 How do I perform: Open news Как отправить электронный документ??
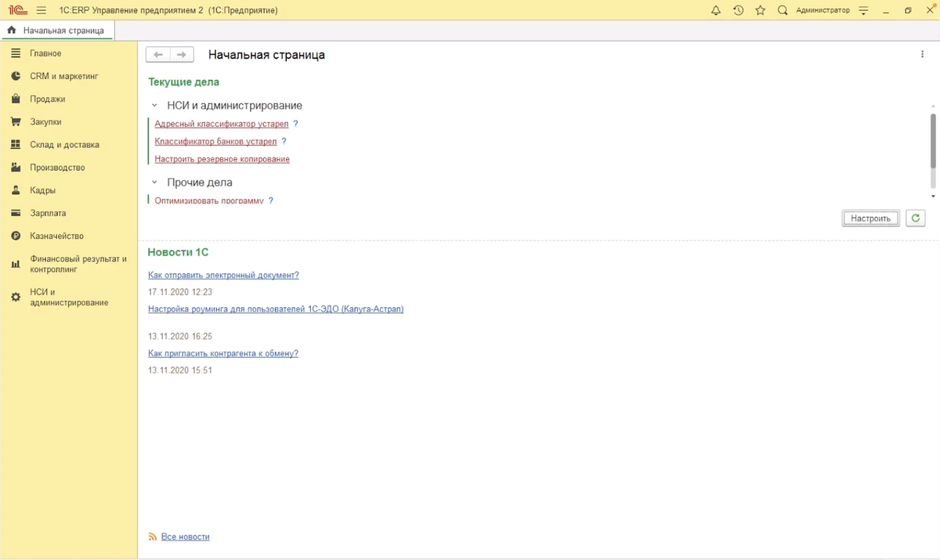(223, 275)
